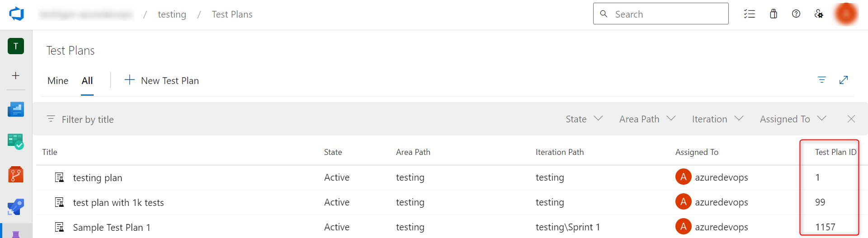The width and height of the screenshot is (868, 238).
Task: Open the Sample Test Plan 1 row
Action: point(112,227)
